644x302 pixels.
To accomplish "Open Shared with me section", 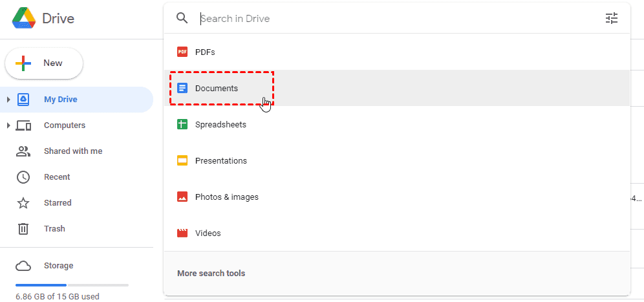I will [72, 151].
